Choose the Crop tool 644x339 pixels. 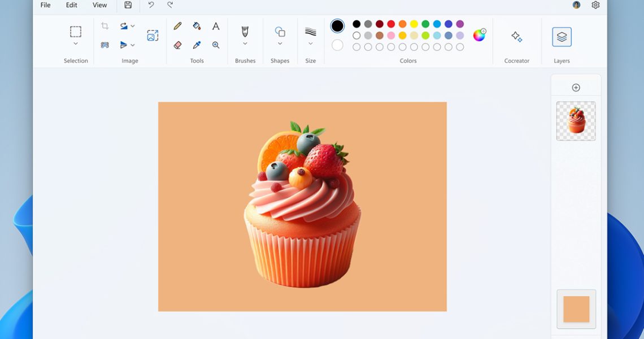(x=105, y=26)
